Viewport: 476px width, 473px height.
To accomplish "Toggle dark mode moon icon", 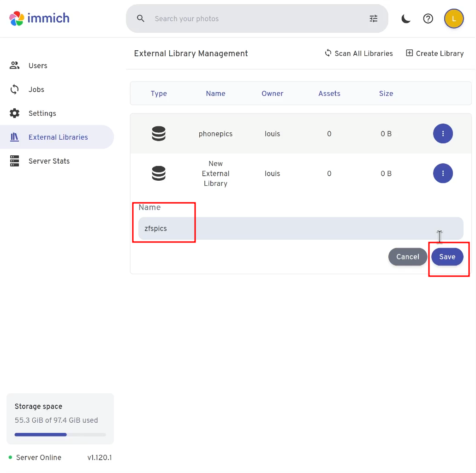I will pyautogui.click(x=405, y=18).
